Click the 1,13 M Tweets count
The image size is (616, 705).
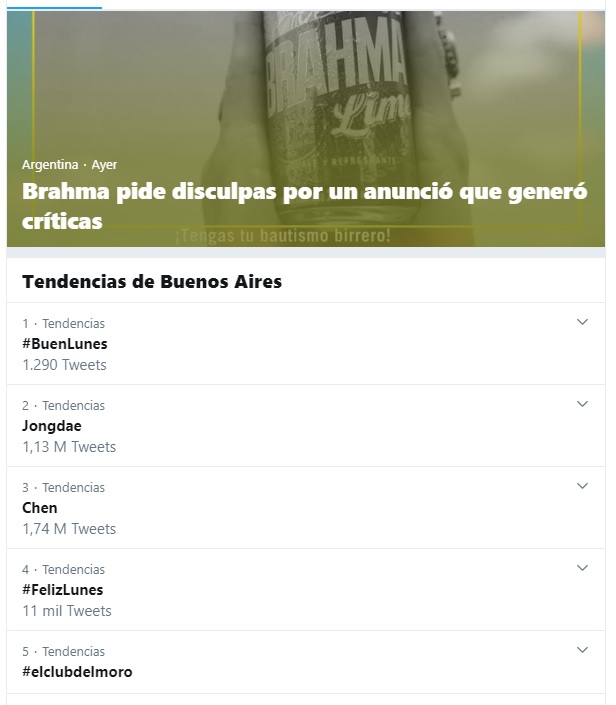pyautogui.click(x=69, y=447)
